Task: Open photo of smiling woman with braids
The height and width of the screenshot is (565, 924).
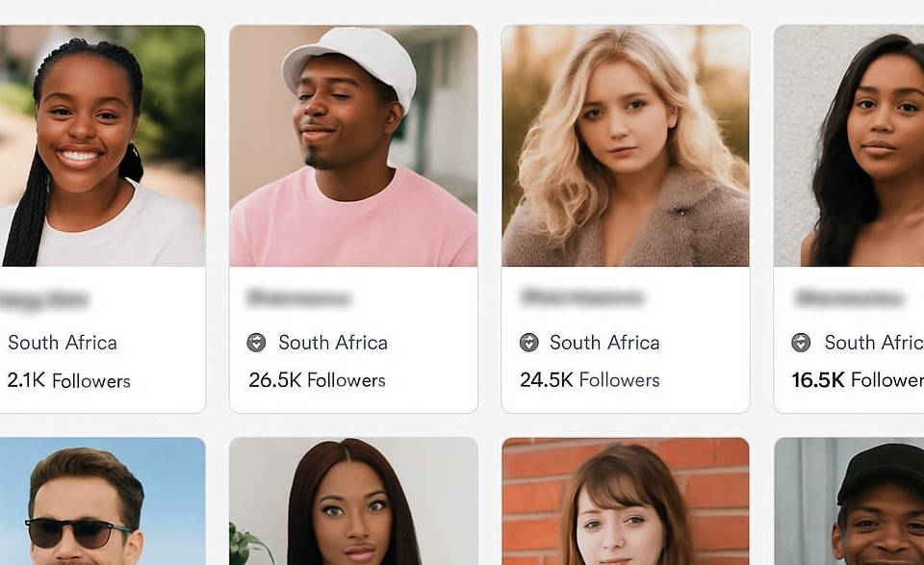Action: pyautogui.click(x=101, y=145)
